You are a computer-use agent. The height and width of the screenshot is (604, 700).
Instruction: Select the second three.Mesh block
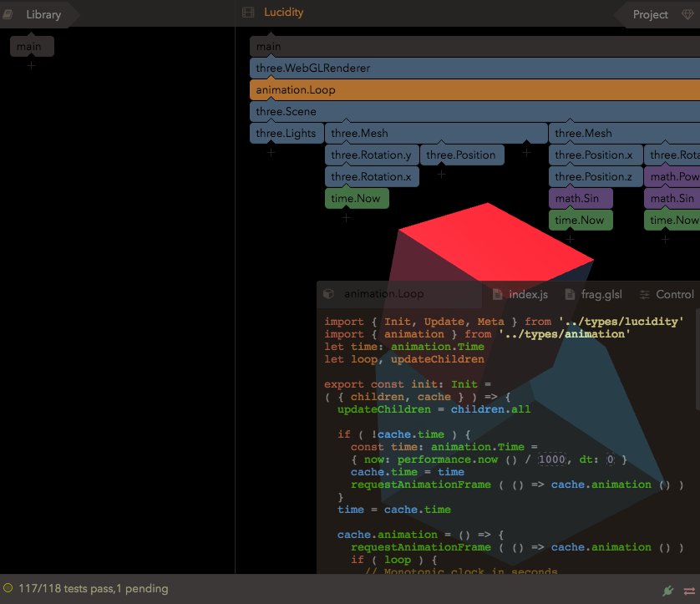pos(624,133)
